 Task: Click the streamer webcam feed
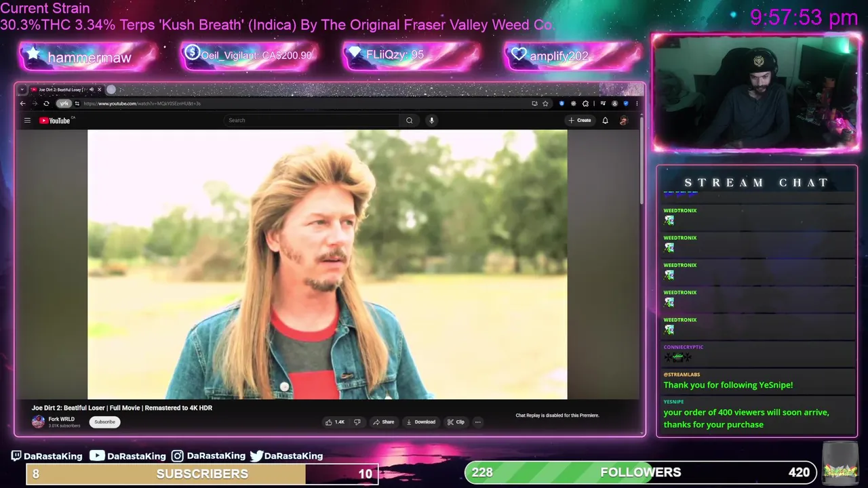coord(756,93)
